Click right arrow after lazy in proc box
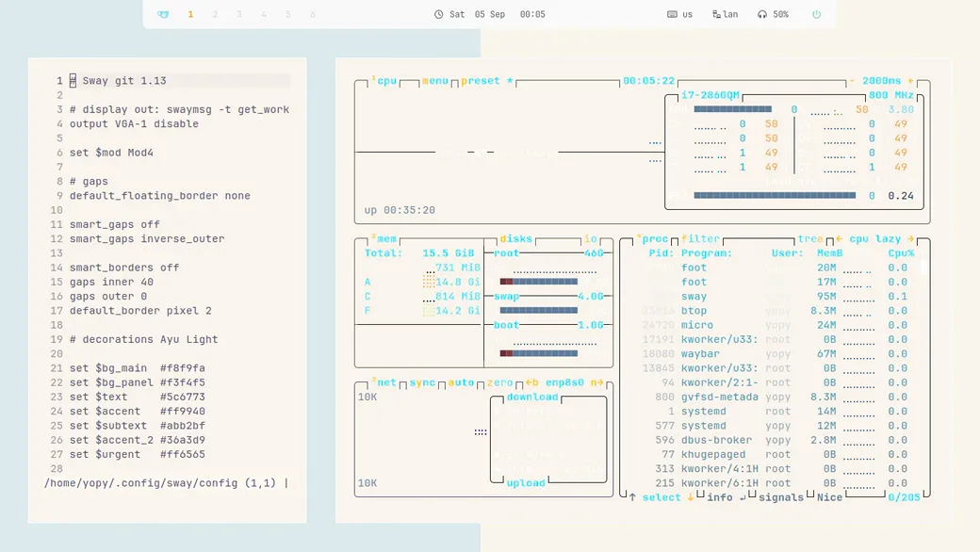Viewport: 980px width, 552px height. point(910,238)
